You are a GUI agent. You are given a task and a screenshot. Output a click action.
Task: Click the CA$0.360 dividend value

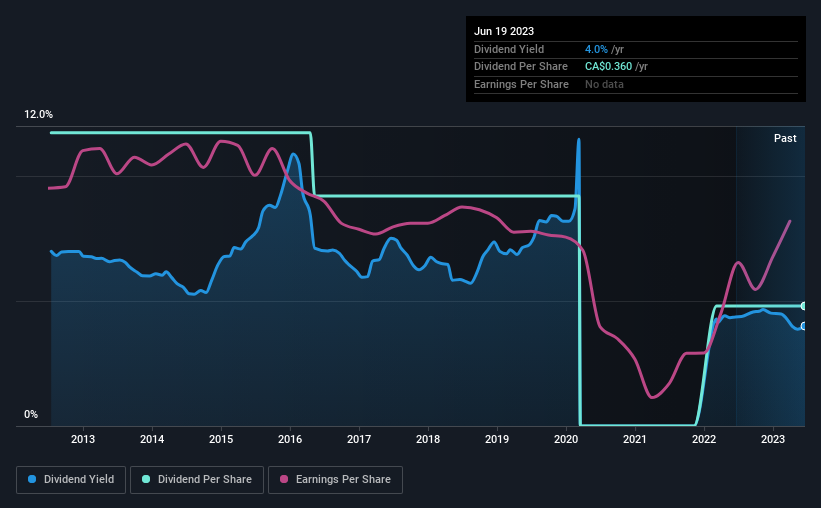(x=608, y=67)
